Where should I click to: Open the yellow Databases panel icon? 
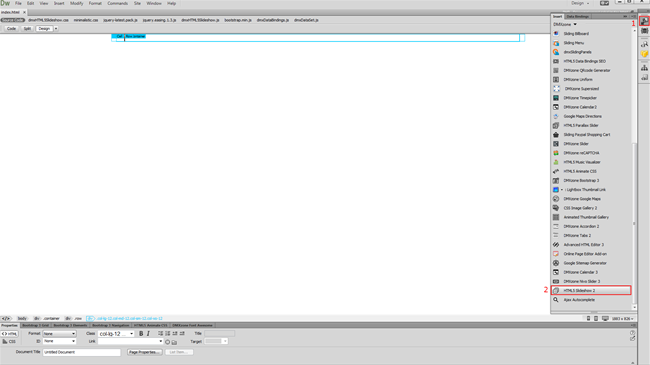point(644,54)
